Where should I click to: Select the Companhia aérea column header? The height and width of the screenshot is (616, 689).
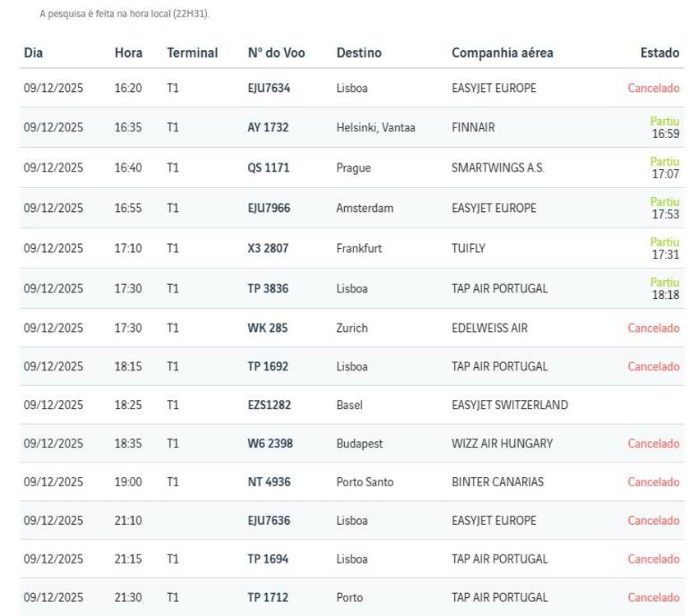point(502,53)
